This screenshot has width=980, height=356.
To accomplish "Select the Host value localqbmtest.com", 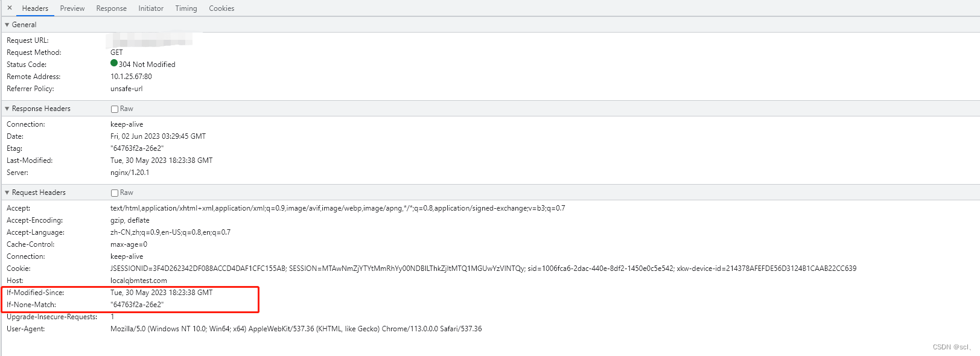I will click(139, 281).
